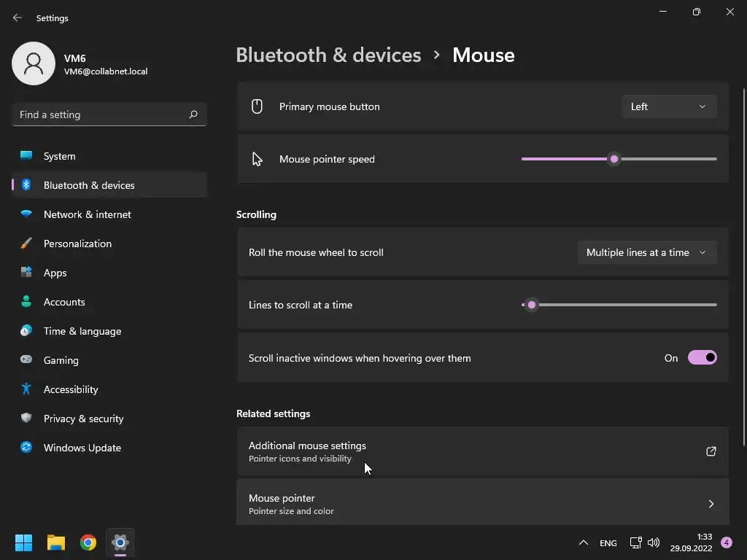Click the search magnifier icon

[x=193, y=114]
